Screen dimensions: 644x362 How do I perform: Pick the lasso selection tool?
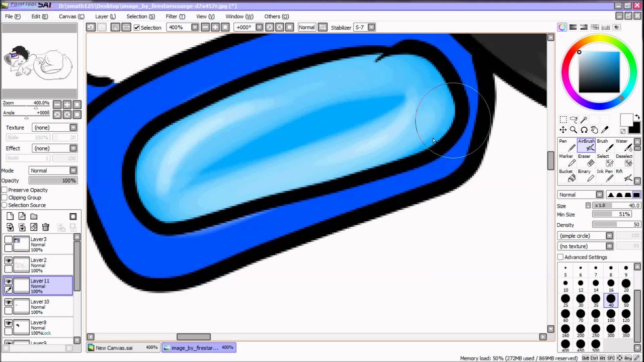click(x=574, y=120)
